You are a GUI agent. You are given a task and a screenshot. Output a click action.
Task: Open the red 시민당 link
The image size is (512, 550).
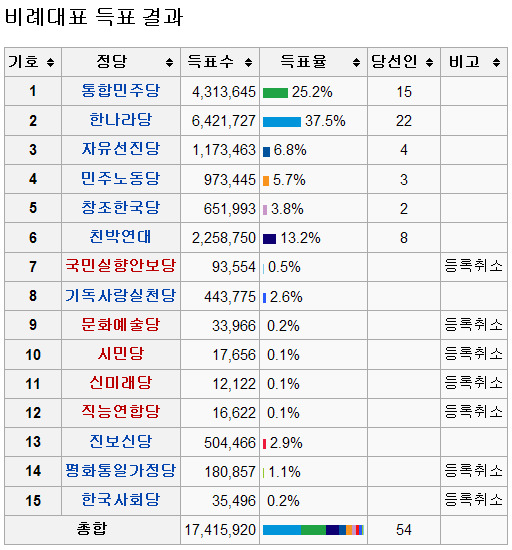tap(121, 354)
